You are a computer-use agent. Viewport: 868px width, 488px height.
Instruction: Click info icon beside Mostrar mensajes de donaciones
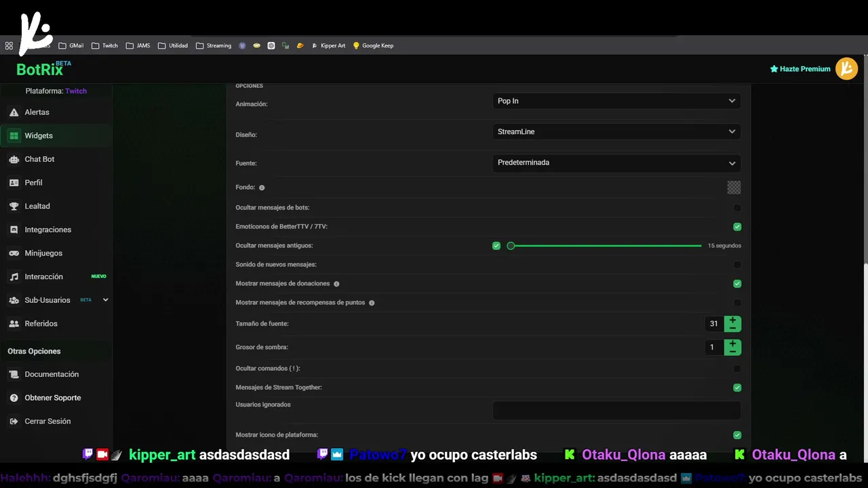click(x=336, y=284)
